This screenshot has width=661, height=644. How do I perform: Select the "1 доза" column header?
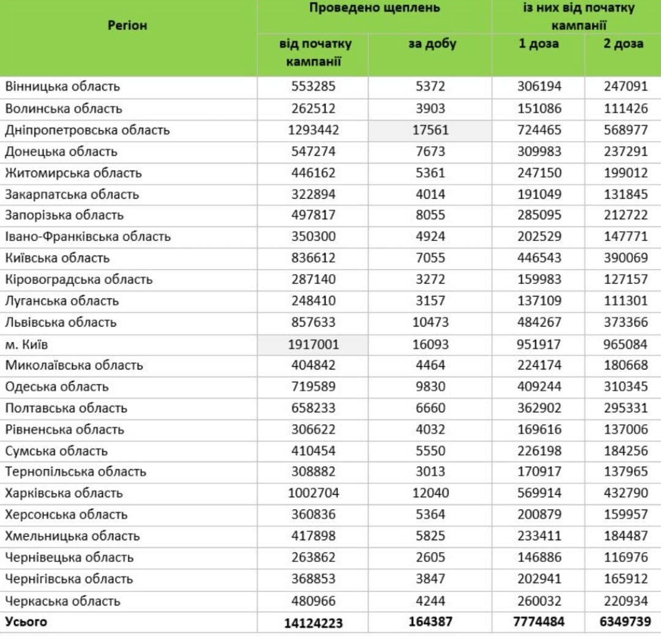click(539, 44)
